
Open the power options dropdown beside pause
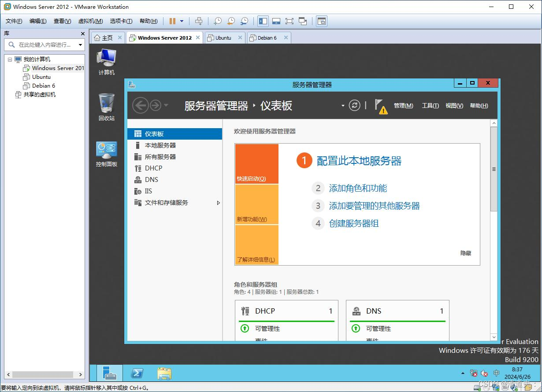[x=182, y=21]
